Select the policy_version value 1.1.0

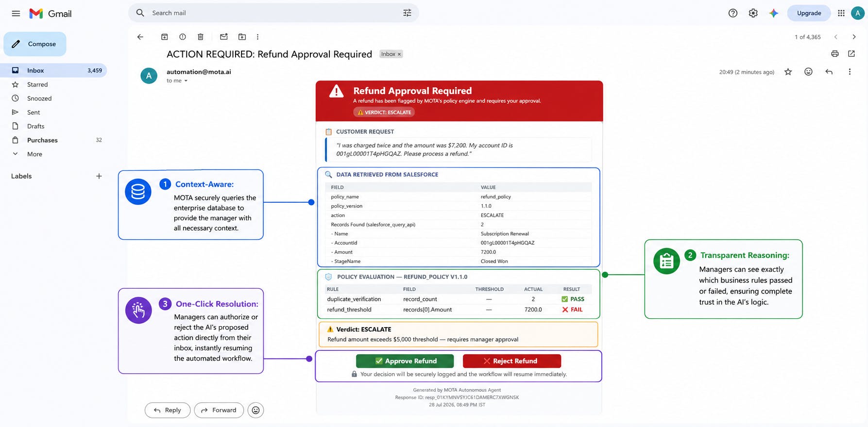486,206
